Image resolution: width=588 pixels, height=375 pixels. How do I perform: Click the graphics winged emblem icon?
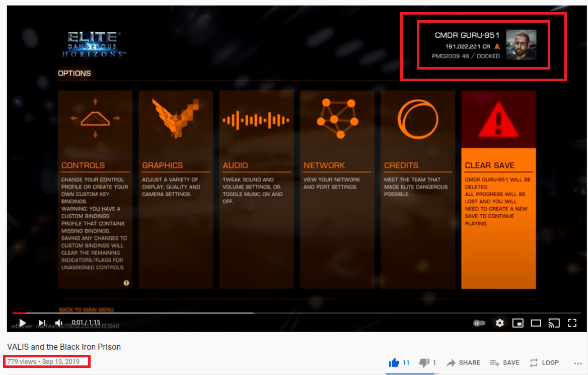(176, 118)
